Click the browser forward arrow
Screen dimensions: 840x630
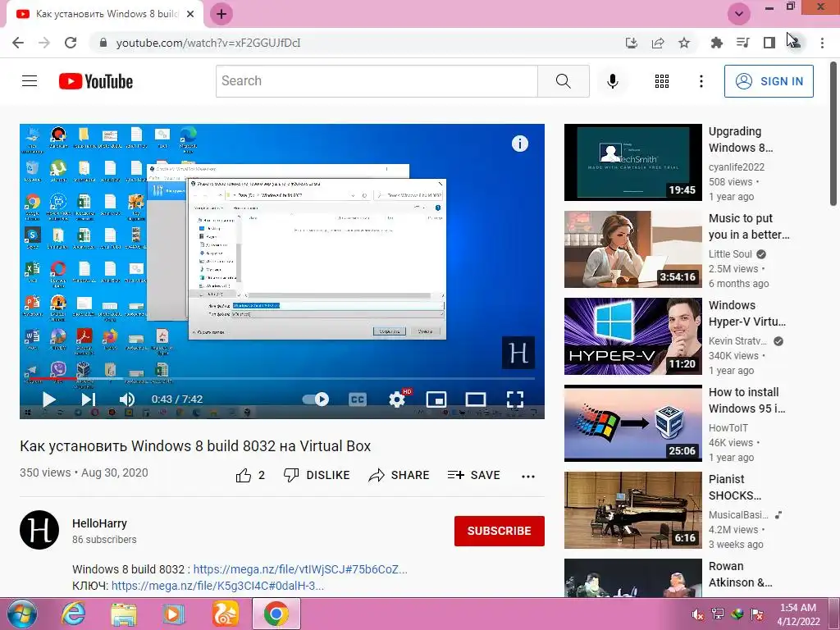pos(44,43)
